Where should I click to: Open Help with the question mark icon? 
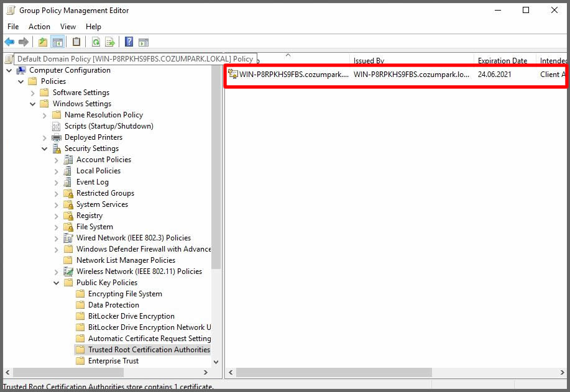(x=129, y=42)
